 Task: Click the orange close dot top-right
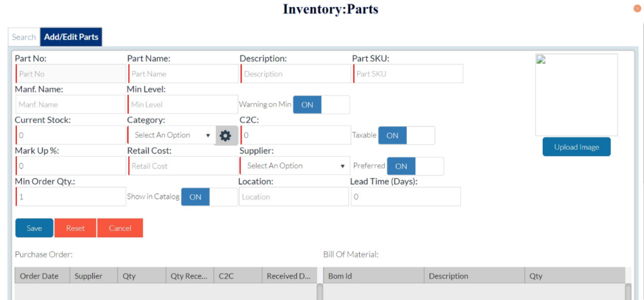click(x=637, y=8)
